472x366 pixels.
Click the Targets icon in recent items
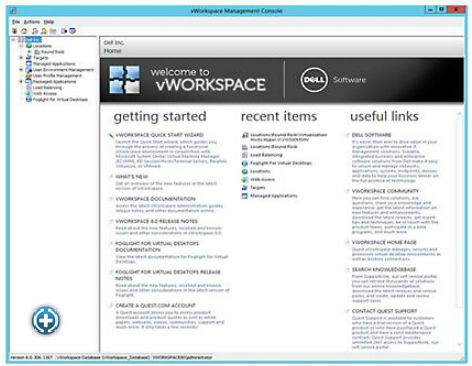click(245, 188)
